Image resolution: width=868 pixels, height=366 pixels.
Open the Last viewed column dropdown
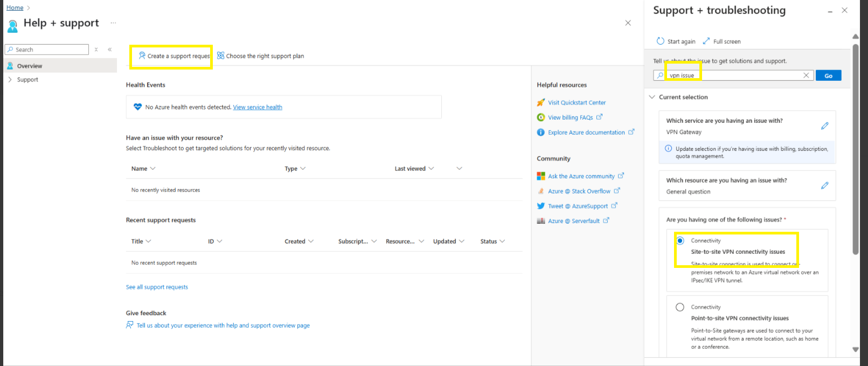tap(431, 169)
